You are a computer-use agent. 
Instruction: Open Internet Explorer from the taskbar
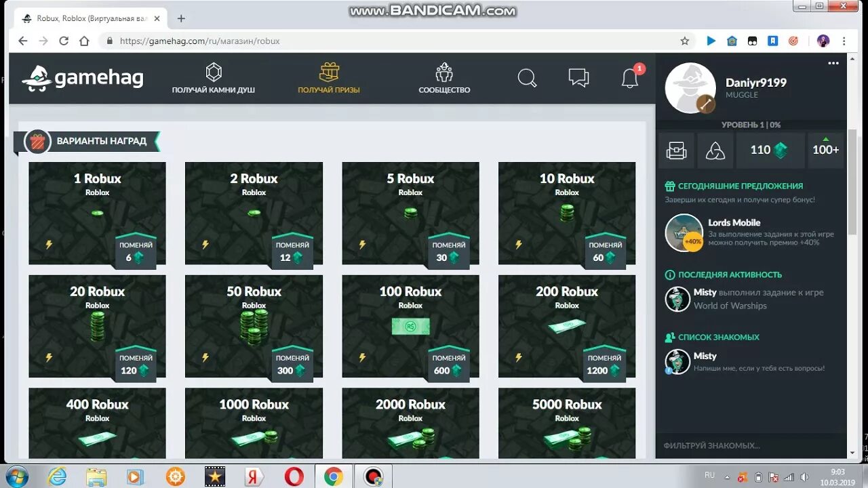pyautogui.click(x=57, y=476)
